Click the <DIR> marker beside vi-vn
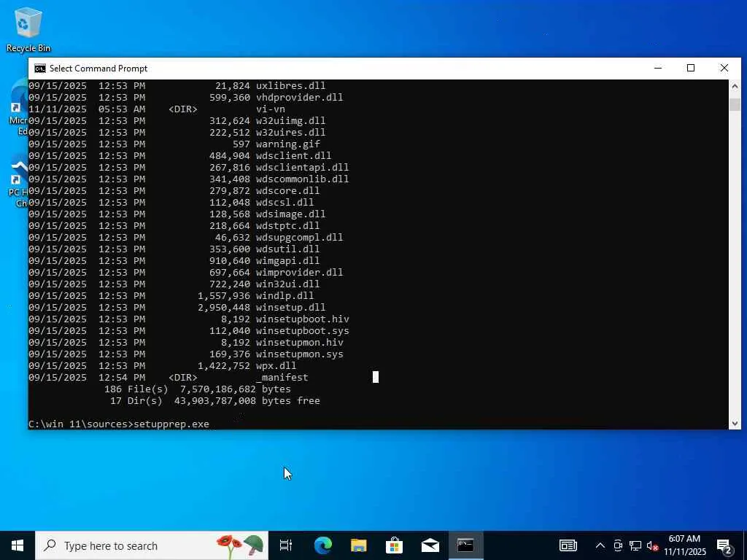 coord(183,109)
